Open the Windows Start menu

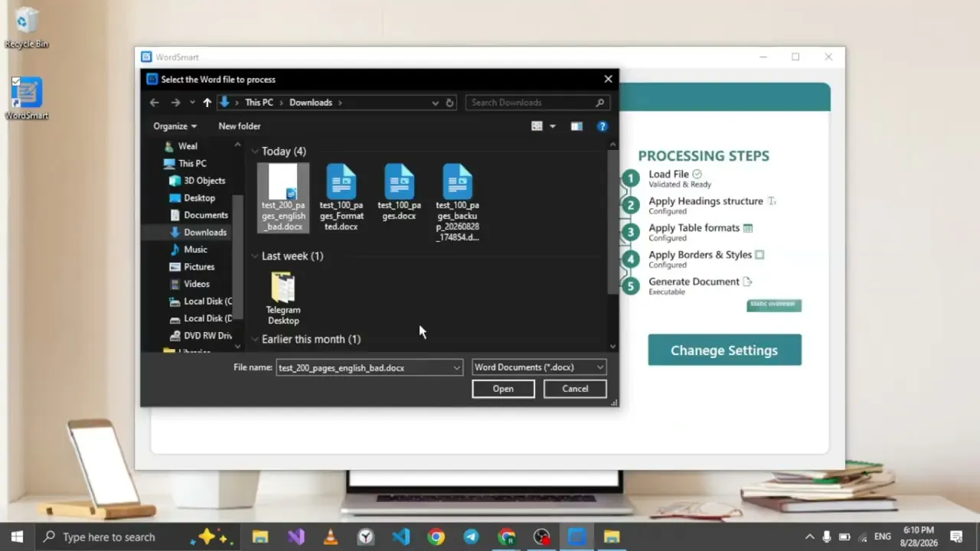(17, 537)
